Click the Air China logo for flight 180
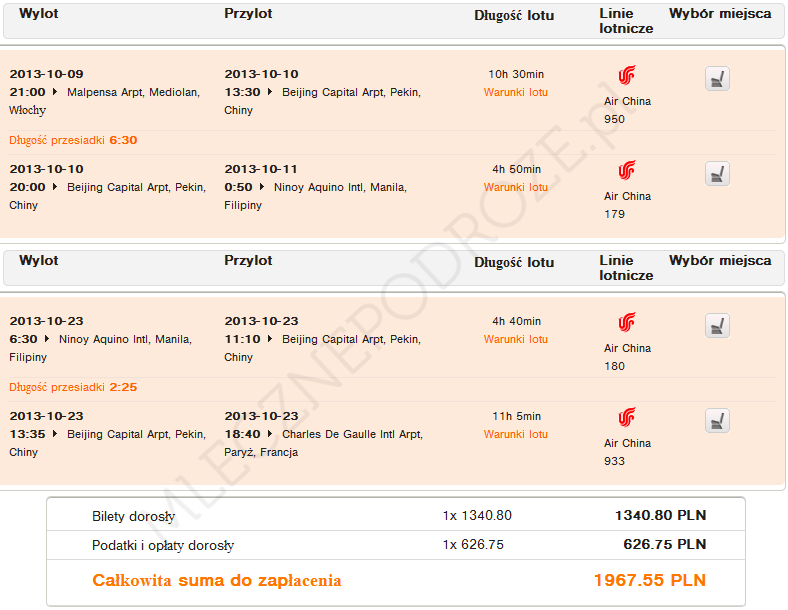788x610 pixels. [627, 323]
